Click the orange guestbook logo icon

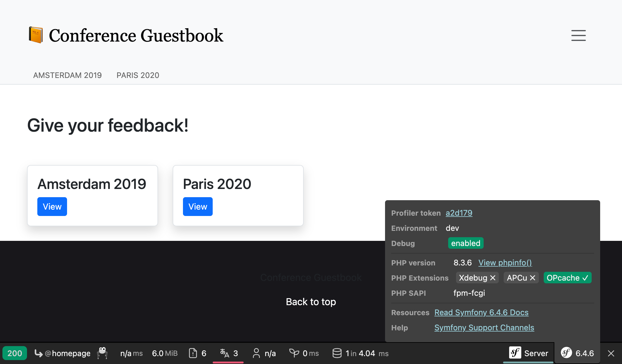pos(35,35)
